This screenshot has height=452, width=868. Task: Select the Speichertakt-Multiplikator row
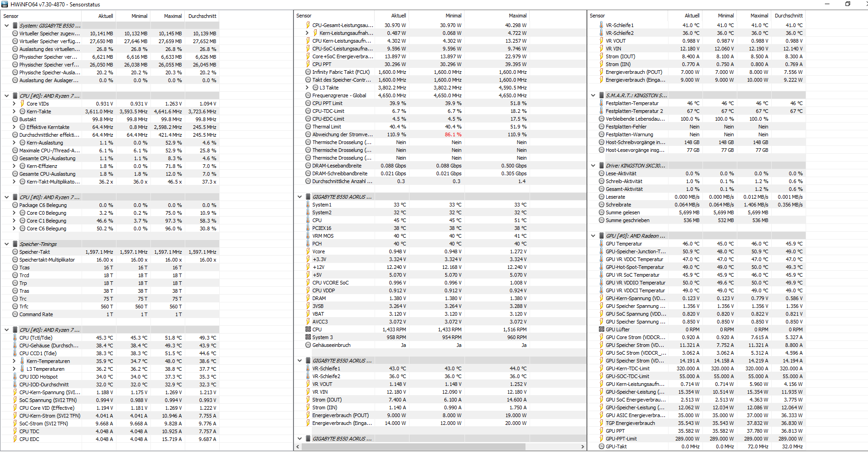pos(110,260)
